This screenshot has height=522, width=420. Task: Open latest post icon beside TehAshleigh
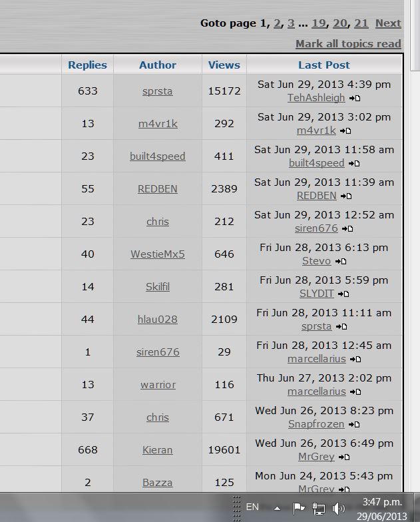tap(355, 99)
